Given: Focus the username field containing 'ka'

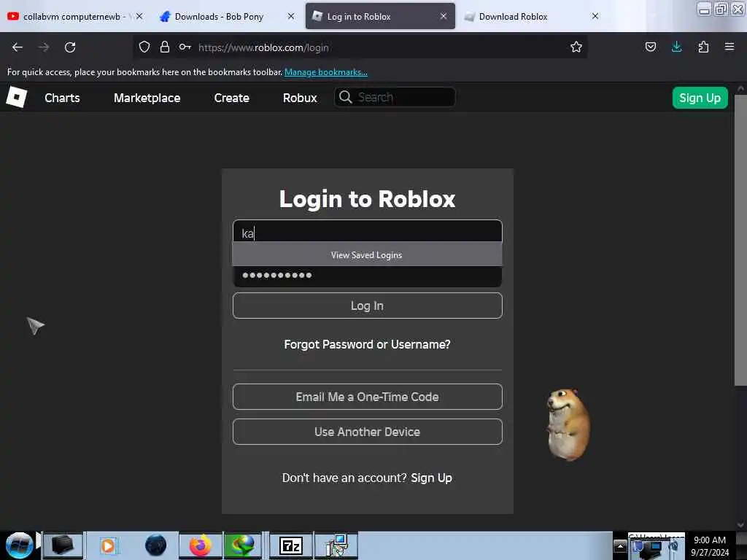Looking at the screenshot, I should pyautogui.click(x=368, y=232).
